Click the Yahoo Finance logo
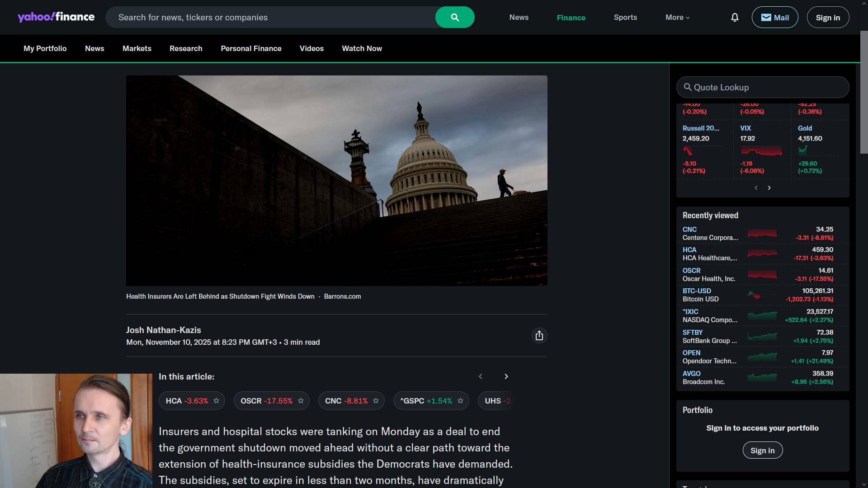The width and height of the screenshot is (868, 488). pyautogui.click(x=56, y=17)
